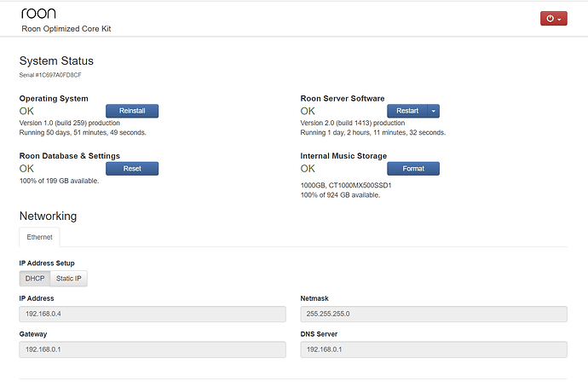Format the internal music storage

click(x=413, y=169)
